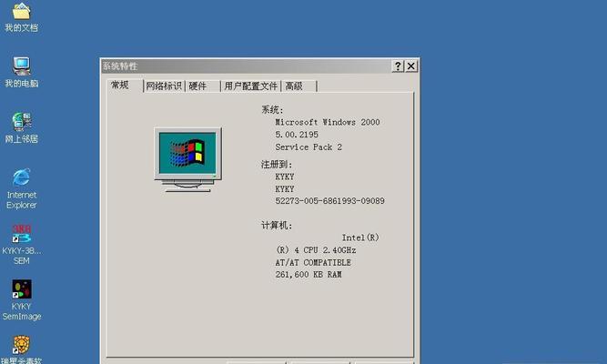The width and height of the screenshot is (607, 364).
Task: Open the 用户配置文件 tab
Action: pos(250,86)
